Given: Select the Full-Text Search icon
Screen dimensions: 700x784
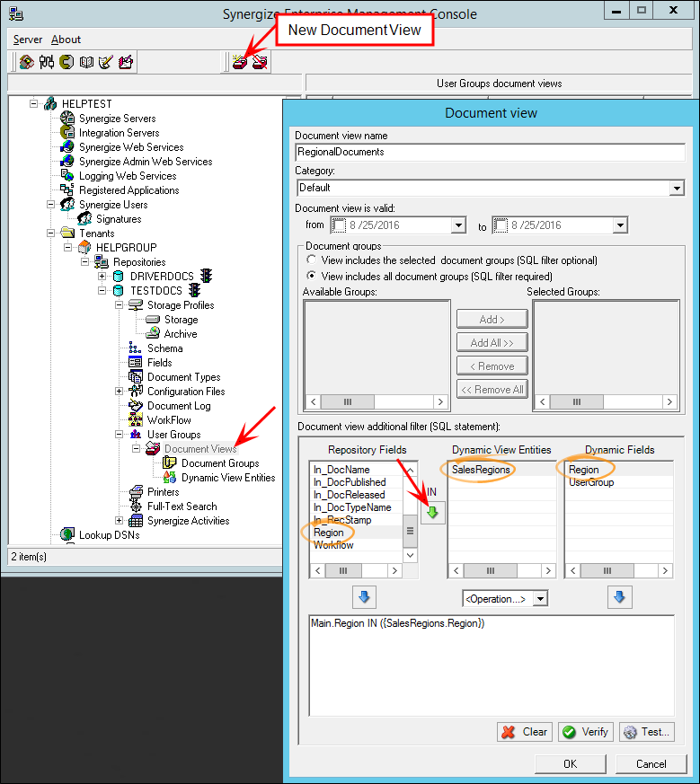Looking at the screenshot, I should (x=135, y=506).
